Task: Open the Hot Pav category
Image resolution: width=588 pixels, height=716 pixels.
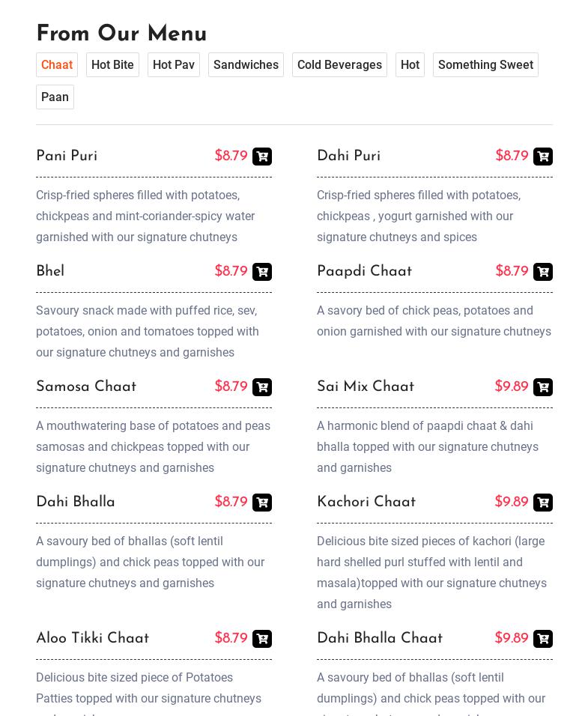Action: tap(174, 65)
